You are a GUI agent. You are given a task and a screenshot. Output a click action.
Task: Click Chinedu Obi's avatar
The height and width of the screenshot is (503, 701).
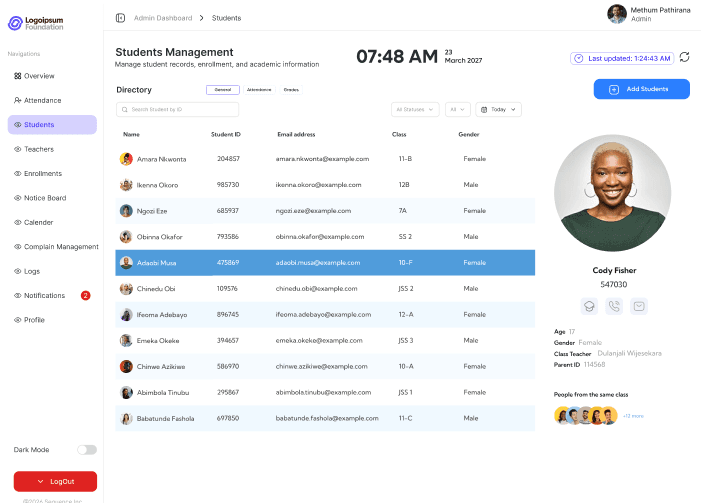tap(126, 288)
